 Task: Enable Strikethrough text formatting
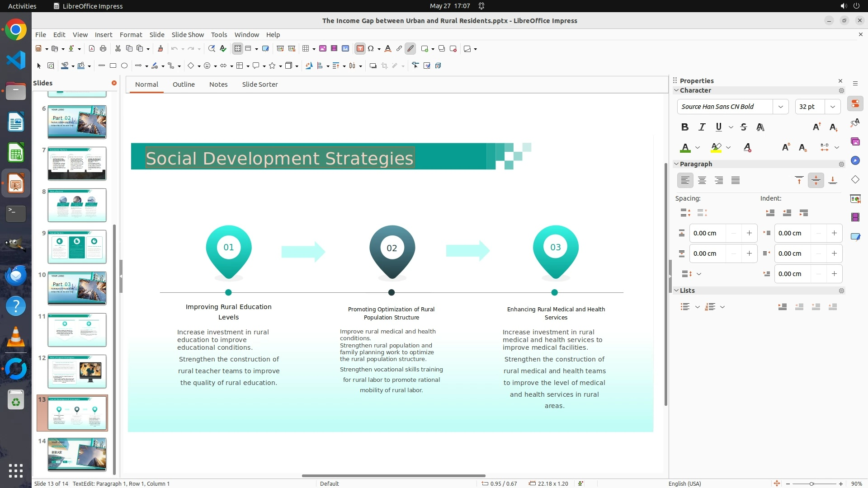[x=744, y=127]
